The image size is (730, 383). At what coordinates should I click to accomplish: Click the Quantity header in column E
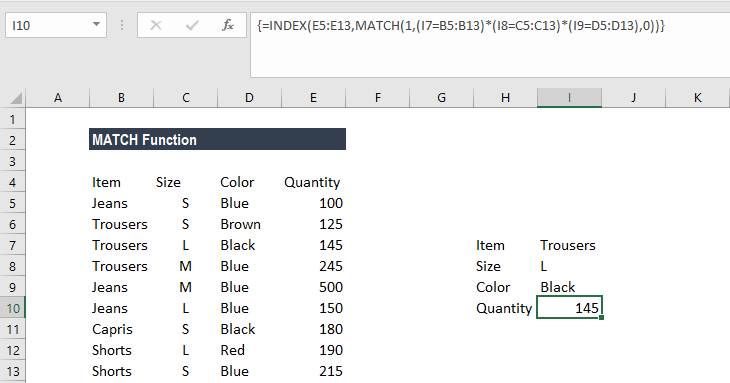[x=312, y=182]
